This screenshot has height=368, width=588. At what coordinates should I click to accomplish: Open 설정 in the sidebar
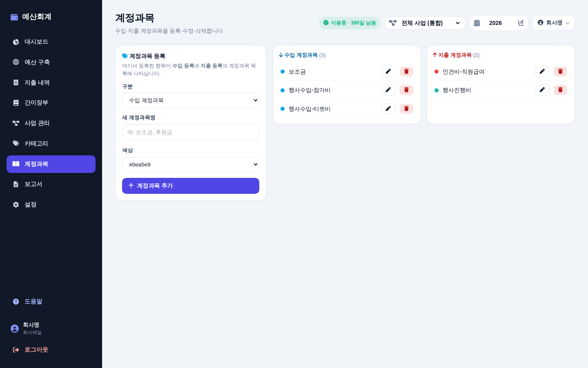click(x=51, y=204)
